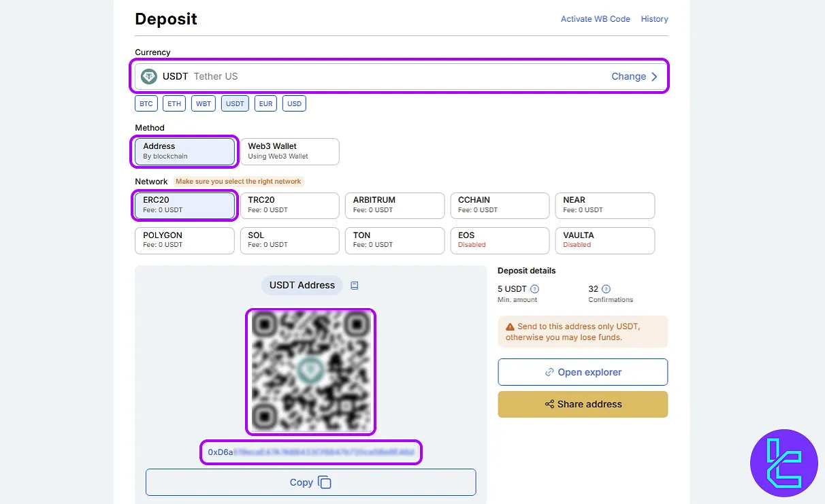Screen dimensions: 825x504
Task: Click the share icon in Share address
Action: 549,404
